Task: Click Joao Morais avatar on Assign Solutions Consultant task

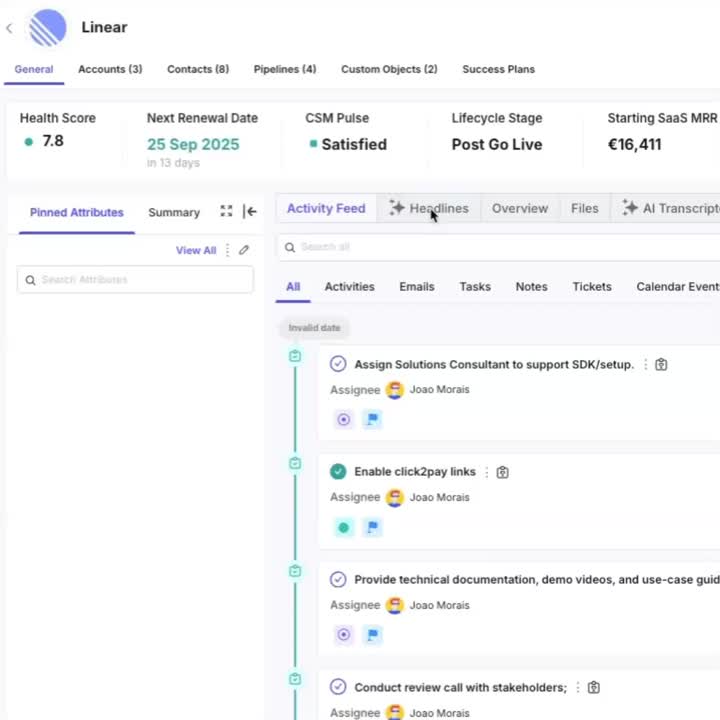Action: click(394, 390)
